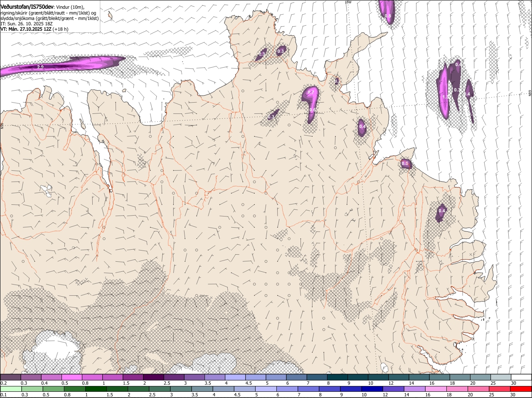The height and width of the screenshot is (398, 532).
Task: Click the 2.9 value on the pink band
Action: (x=40, y=67)
